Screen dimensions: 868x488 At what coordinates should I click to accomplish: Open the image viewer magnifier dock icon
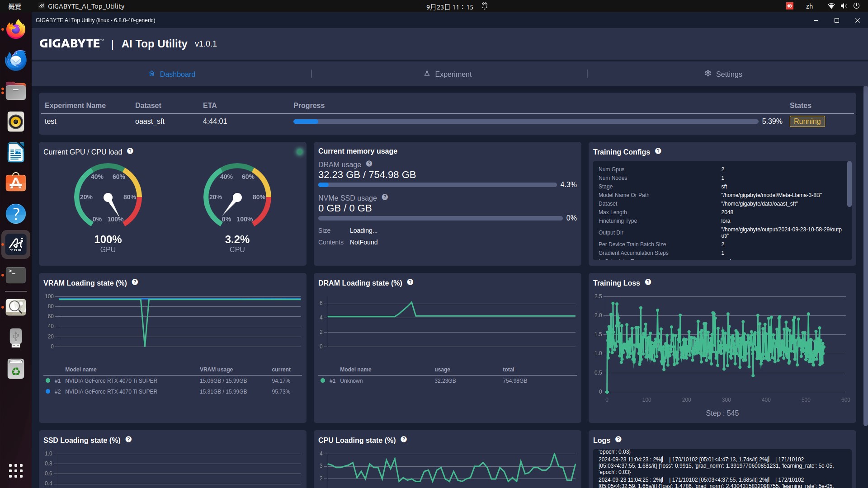16,307
